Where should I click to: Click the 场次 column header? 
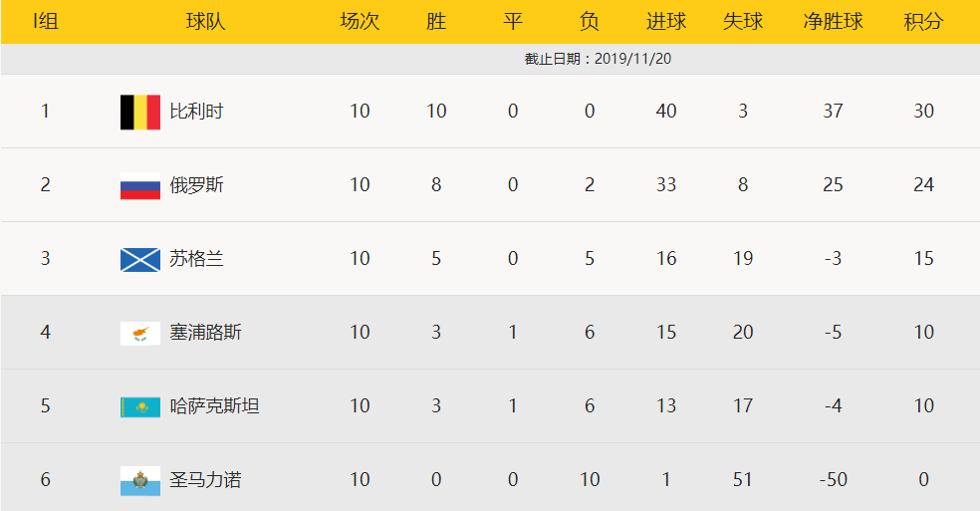coord(360,22)
